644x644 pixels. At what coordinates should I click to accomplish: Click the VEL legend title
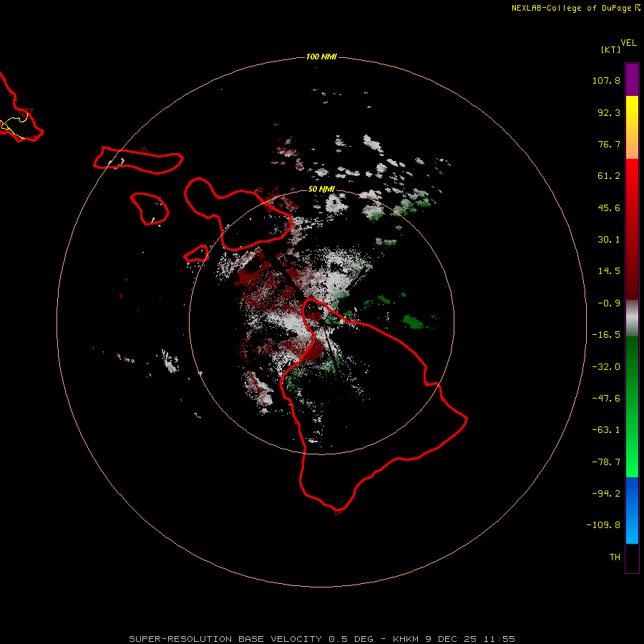628,43
